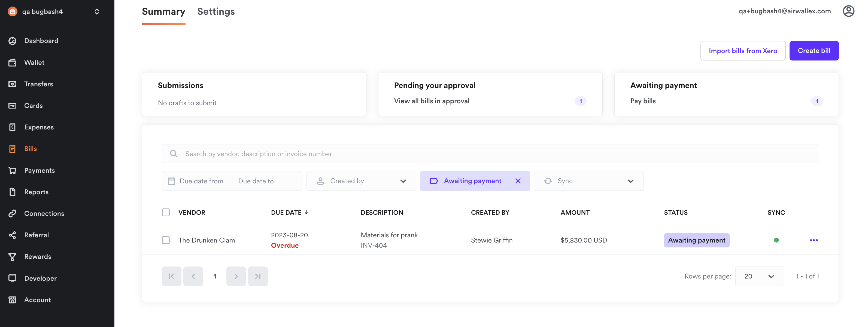Click the Connections link icon
The image size is (868, 327).
point(13,213)
